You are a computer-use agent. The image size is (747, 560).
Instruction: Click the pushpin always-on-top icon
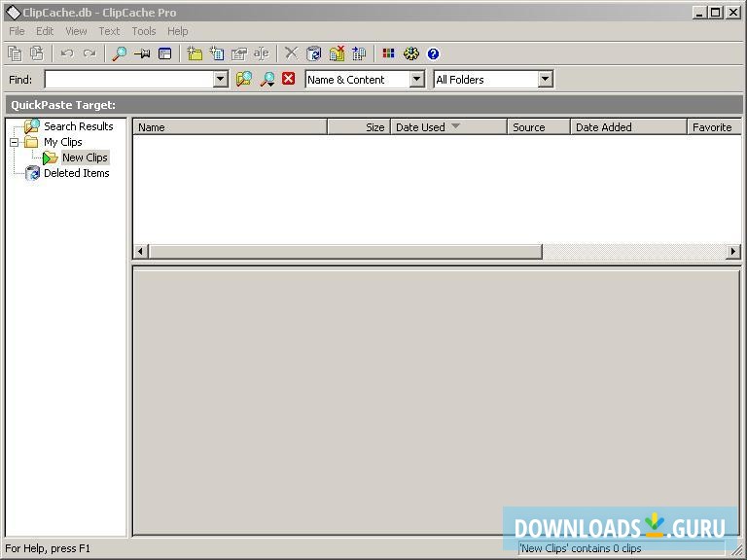click(x=142, y=53)
